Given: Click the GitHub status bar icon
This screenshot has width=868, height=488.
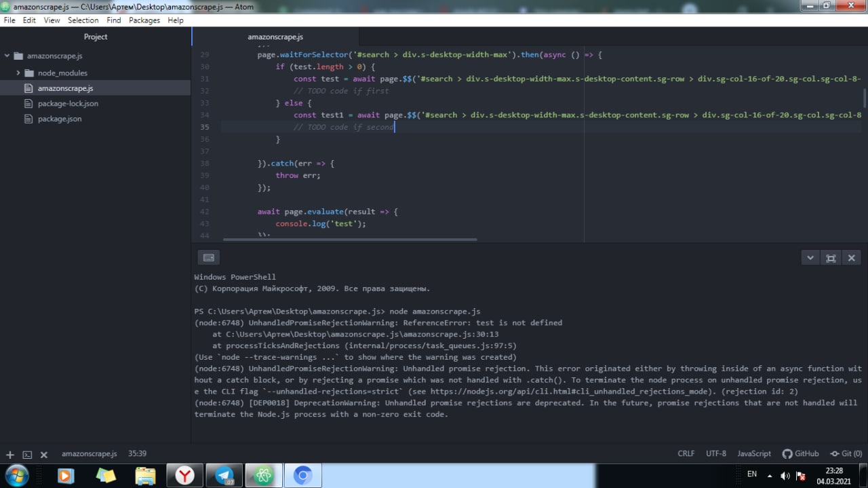Looking at the screenshot, I should pos(800,453).
